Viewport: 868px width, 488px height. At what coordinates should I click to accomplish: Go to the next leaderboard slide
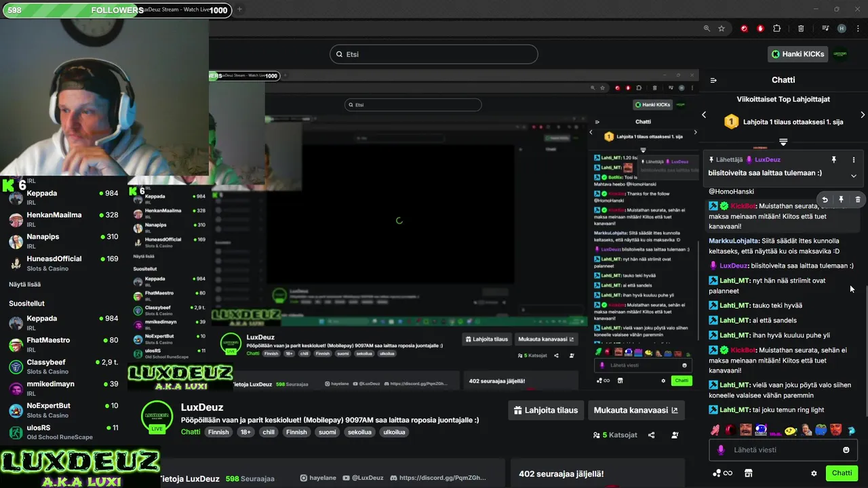[x=863, y=115]
